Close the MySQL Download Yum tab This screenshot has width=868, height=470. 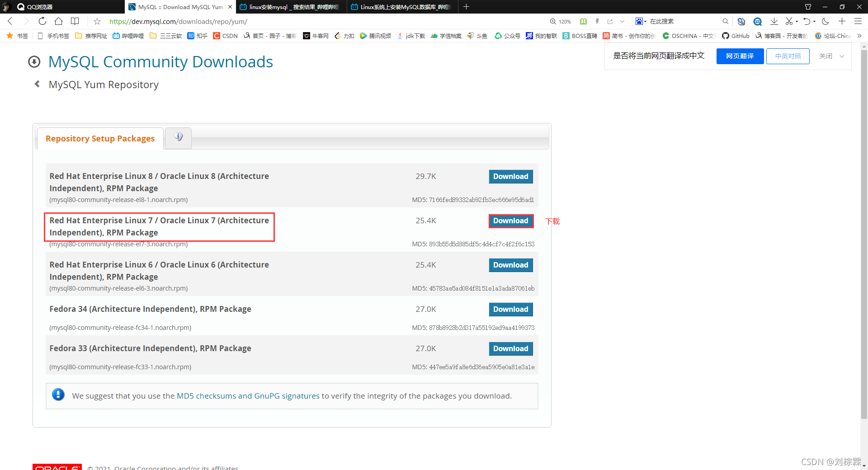pos(230,7)
